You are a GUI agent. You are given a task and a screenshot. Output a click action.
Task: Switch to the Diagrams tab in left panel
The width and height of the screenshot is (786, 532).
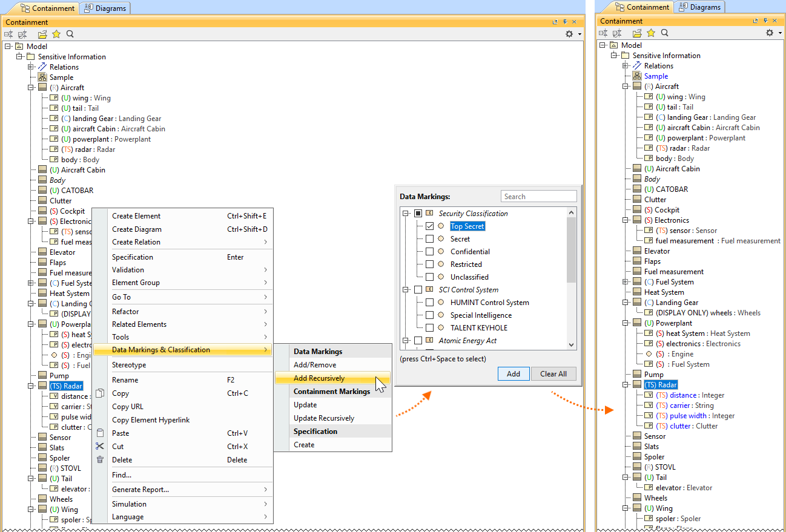[105, 8]
